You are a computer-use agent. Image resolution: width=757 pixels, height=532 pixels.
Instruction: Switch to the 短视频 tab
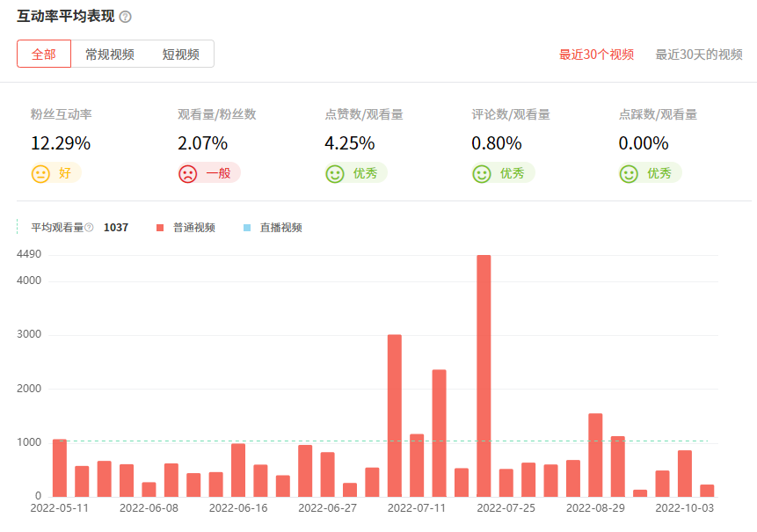pos(180,54)
